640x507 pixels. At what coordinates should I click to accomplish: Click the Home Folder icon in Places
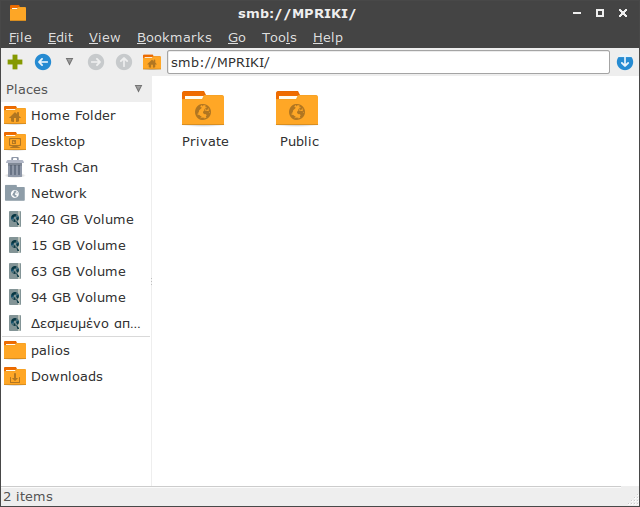click(15, 116)
